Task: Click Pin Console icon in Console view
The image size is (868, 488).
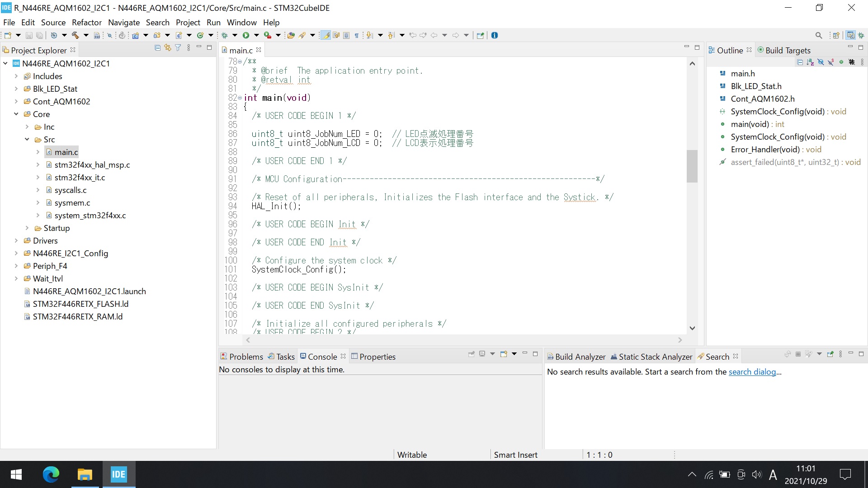Action: 472,354
